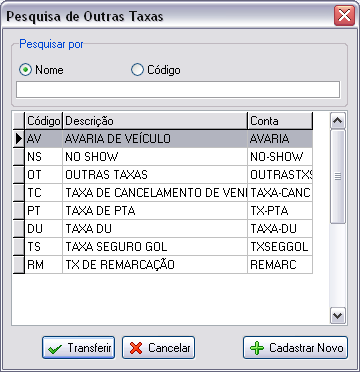
Task: Click the current-row arrow indicator beside AV
Action: (x=19, y=139)
